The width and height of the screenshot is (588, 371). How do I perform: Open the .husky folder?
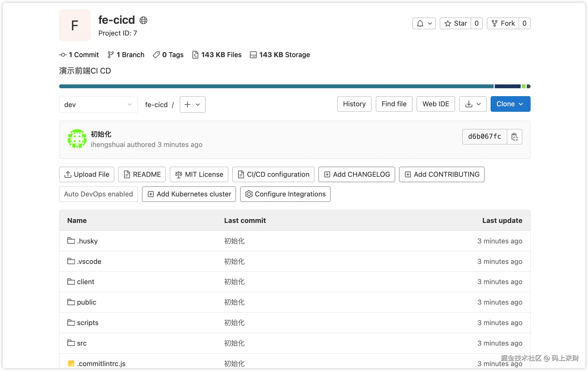87,241
